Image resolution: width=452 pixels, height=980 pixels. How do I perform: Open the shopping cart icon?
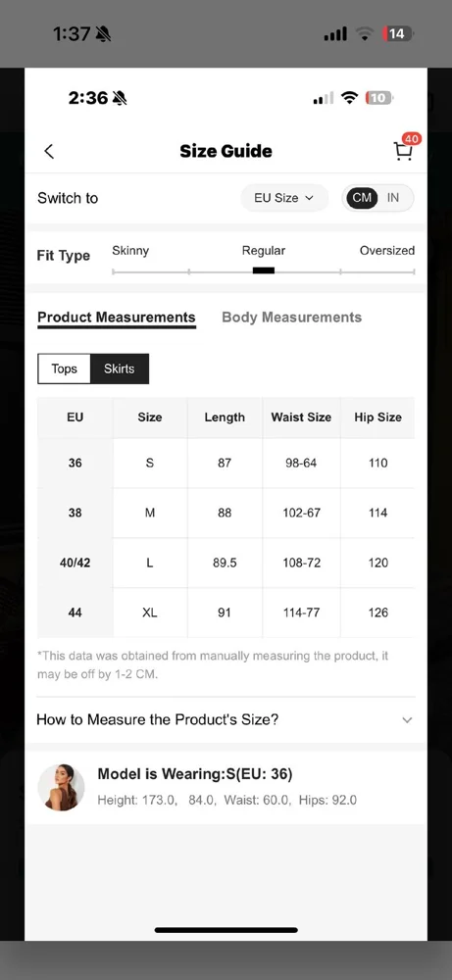[403, 152]
